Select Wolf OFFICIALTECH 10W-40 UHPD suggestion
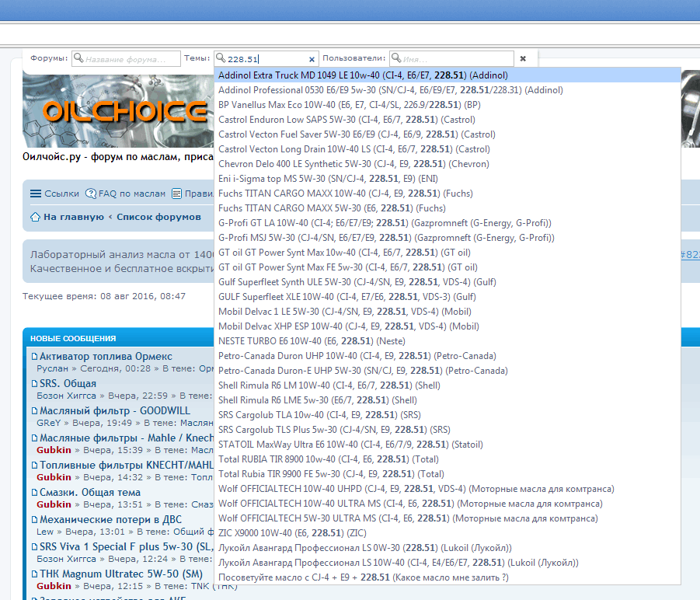 [448, 487]
